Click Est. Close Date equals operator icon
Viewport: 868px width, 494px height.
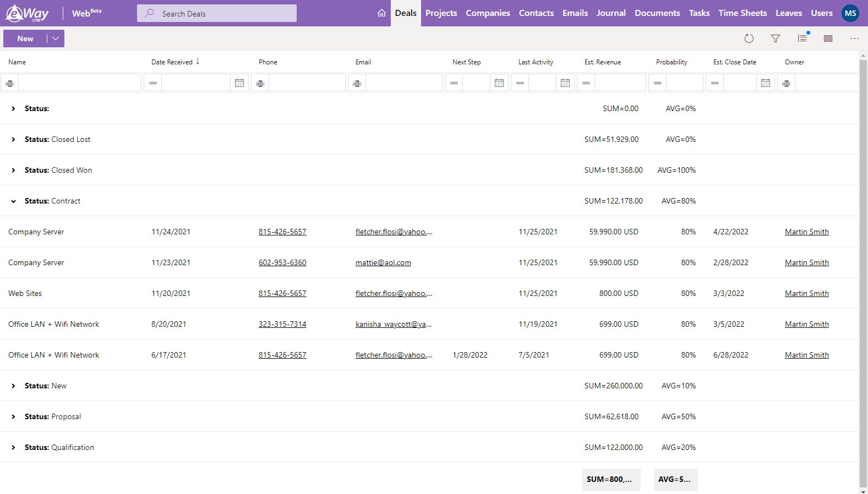[x=715, y=83]
